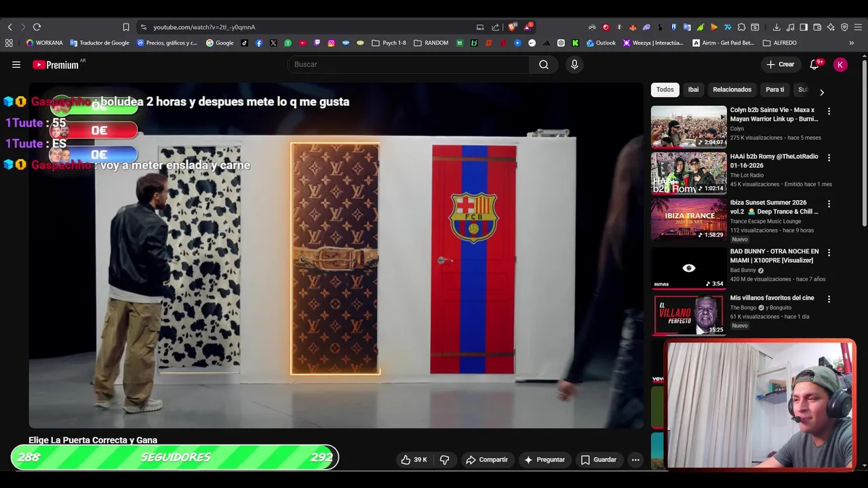Bookmark this page icon
The height and width of the screenshot is (488, 868).
(x=125, y=27)
